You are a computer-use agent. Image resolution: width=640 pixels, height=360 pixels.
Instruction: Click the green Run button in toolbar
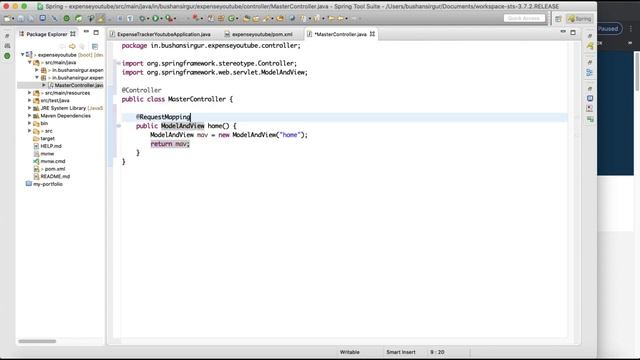point(155,18)
